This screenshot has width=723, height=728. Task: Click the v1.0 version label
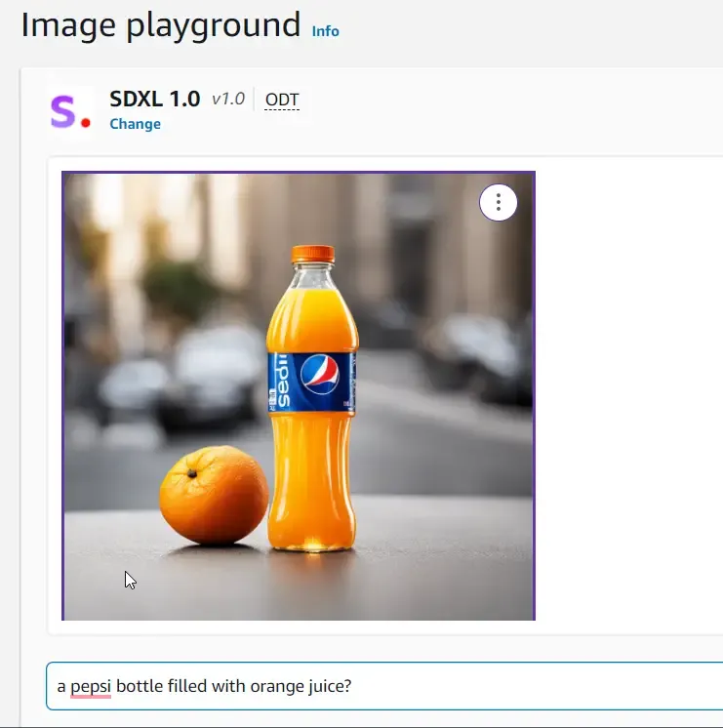[x=227, y=99]
